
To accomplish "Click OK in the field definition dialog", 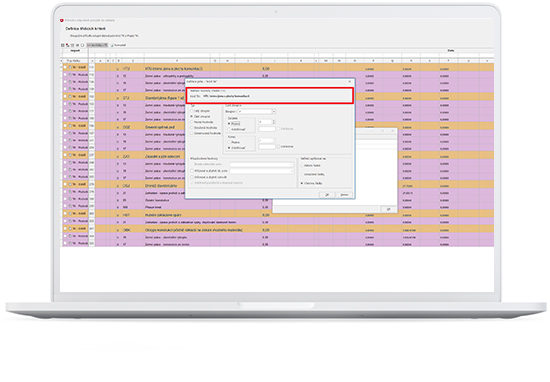I will [x=327, y=195].
